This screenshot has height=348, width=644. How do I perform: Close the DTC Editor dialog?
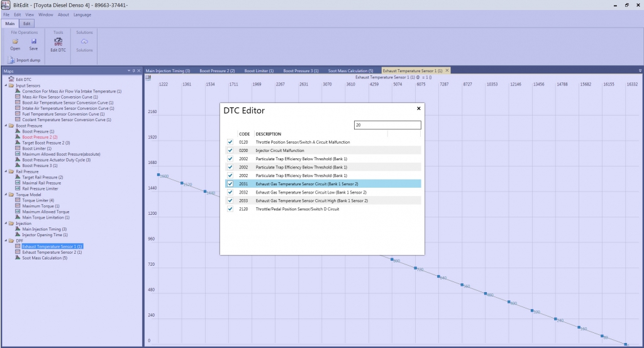click(418, 108)
